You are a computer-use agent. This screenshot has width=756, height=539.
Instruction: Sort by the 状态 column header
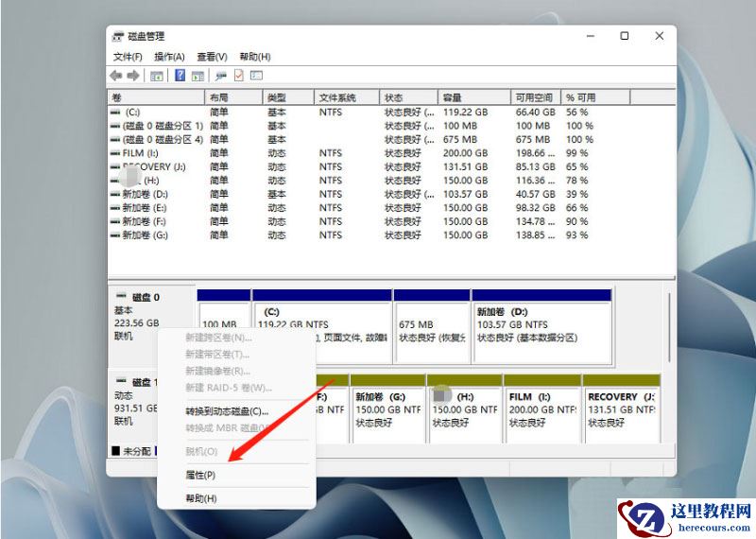coord(409,97)
